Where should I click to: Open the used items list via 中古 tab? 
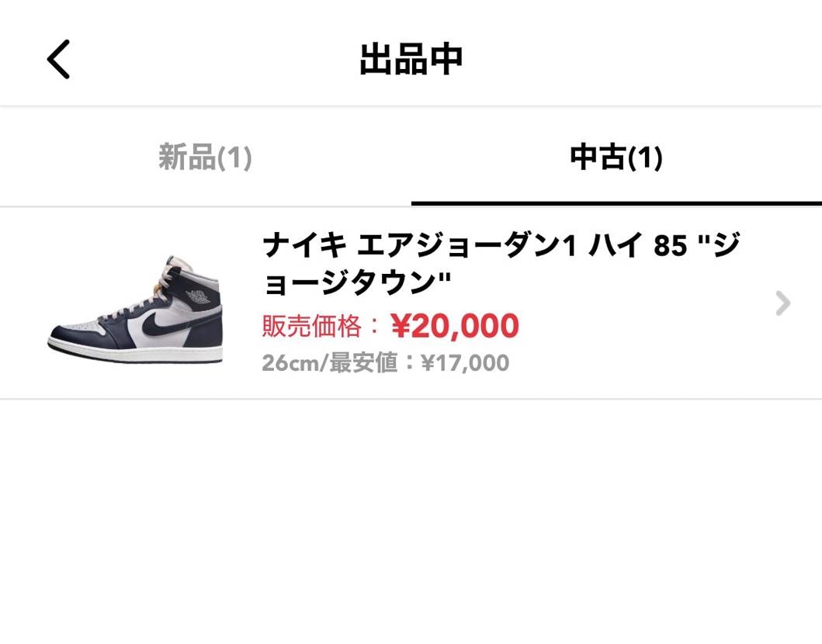[x=617, y=156]
